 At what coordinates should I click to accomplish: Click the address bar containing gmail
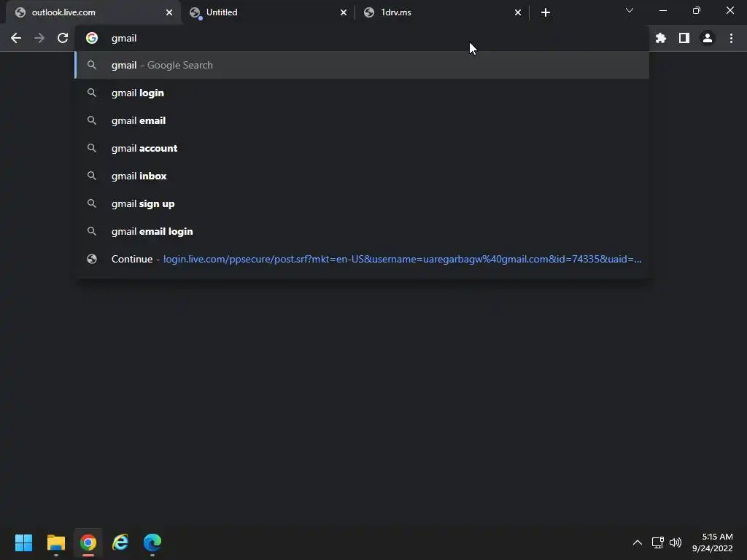coord(362,38)
